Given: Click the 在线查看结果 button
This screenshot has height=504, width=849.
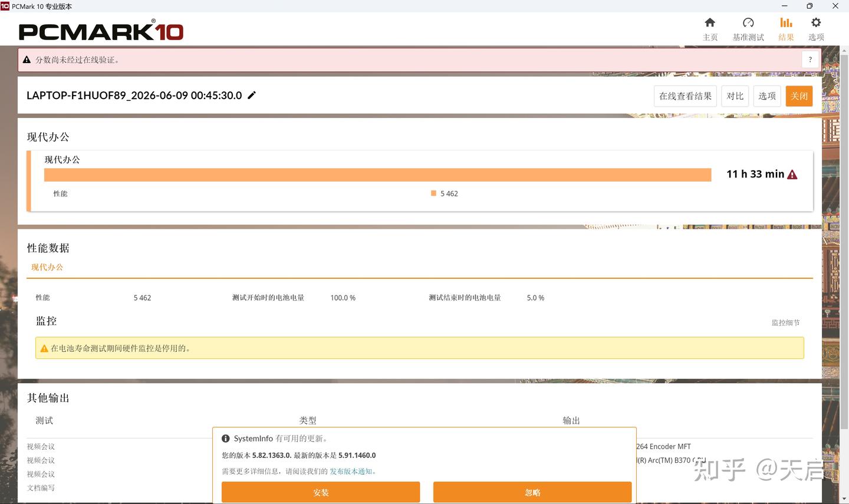Looking at the screenshot, I should coord(685,96).
